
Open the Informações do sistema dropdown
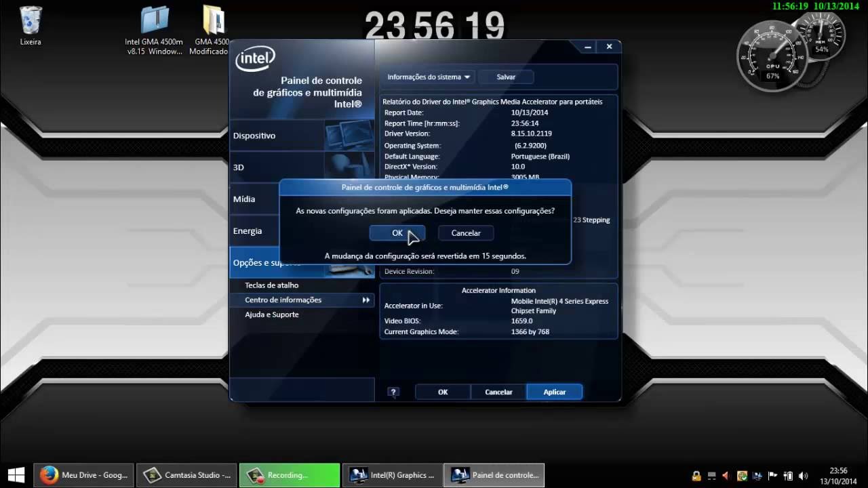click(429, 77)
